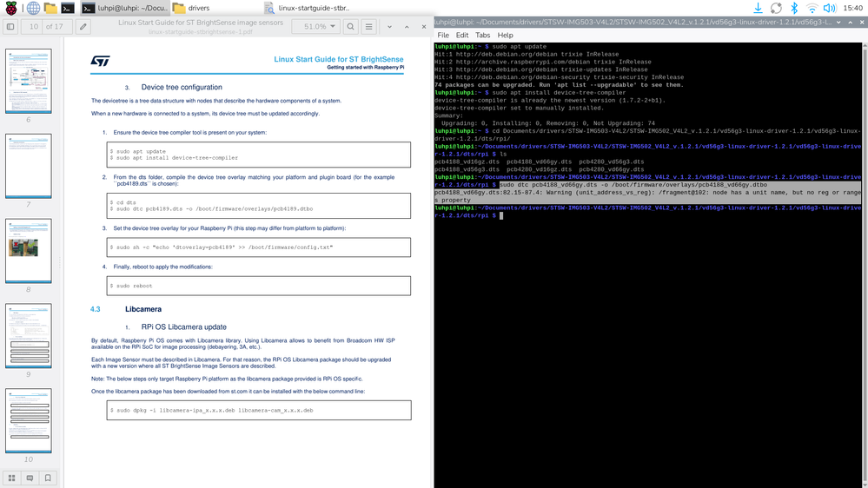The height and width of the screenshot is (488, 868).
Task: Switch sidebar to bookmarks view
Action: click(x=48, y=478)
